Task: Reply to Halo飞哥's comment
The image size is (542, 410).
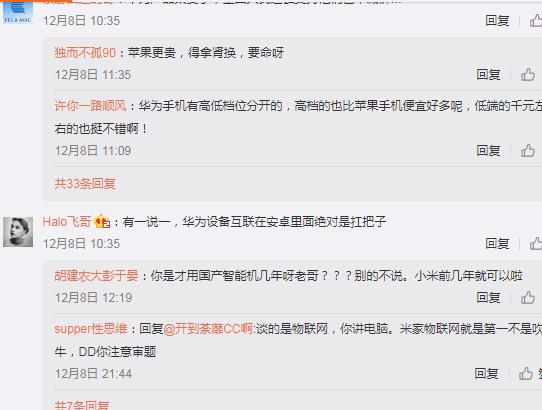Action: (x=497, y=243)
